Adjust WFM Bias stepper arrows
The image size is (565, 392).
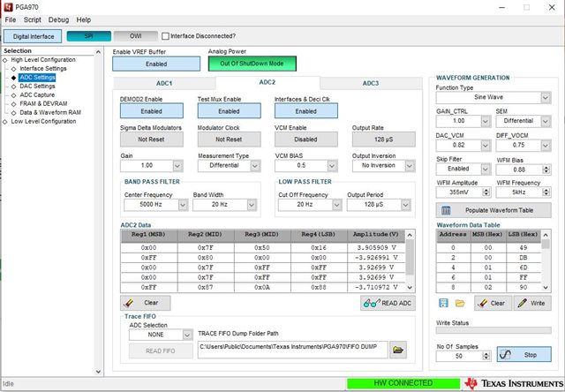click(546, 170)
